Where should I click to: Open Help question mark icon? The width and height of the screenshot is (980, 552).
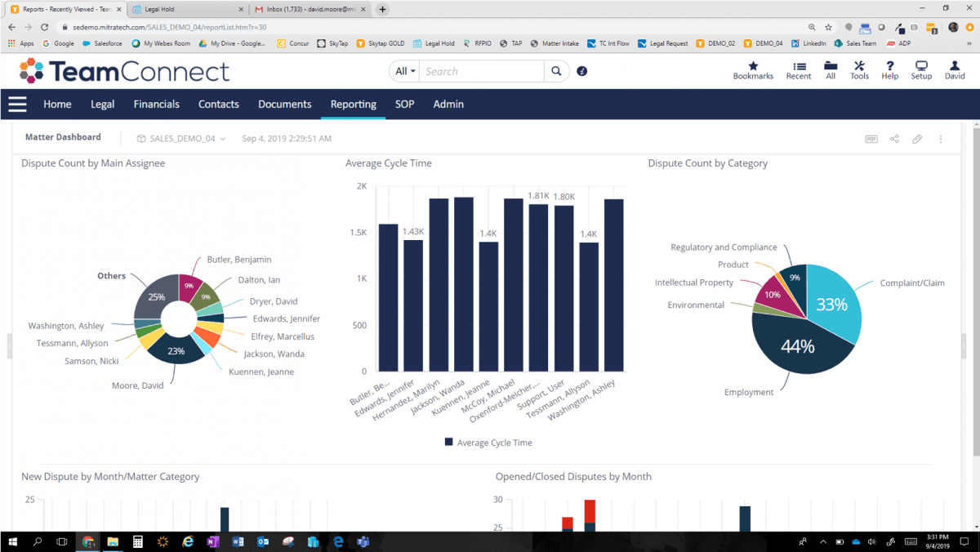890,70
